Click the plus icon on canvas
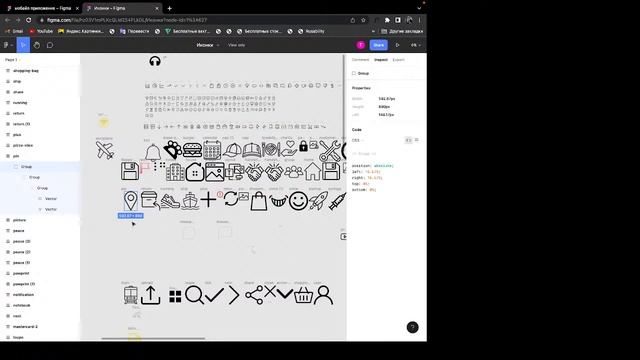 tap(208, 200)
